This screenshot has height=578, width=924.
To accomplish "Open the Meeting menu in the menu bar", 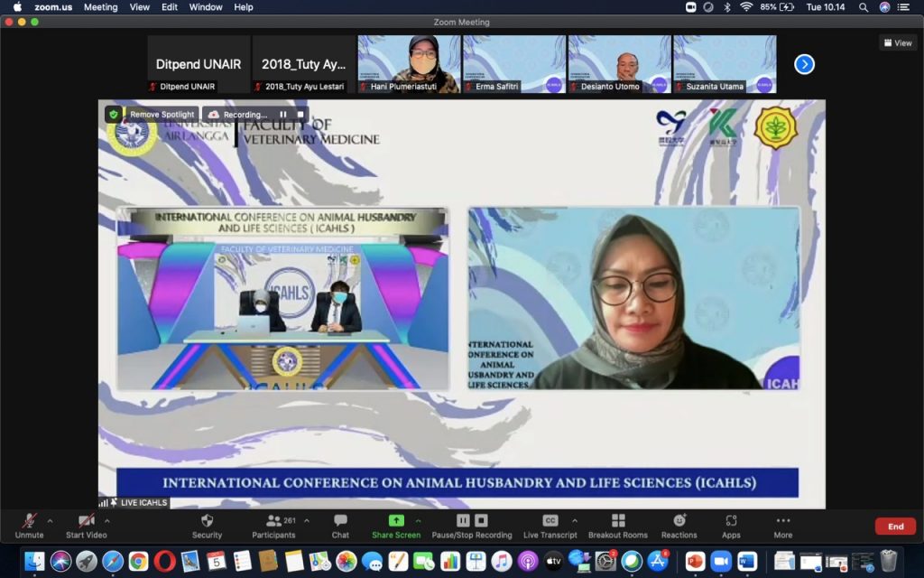I will (x=100, y=7).
